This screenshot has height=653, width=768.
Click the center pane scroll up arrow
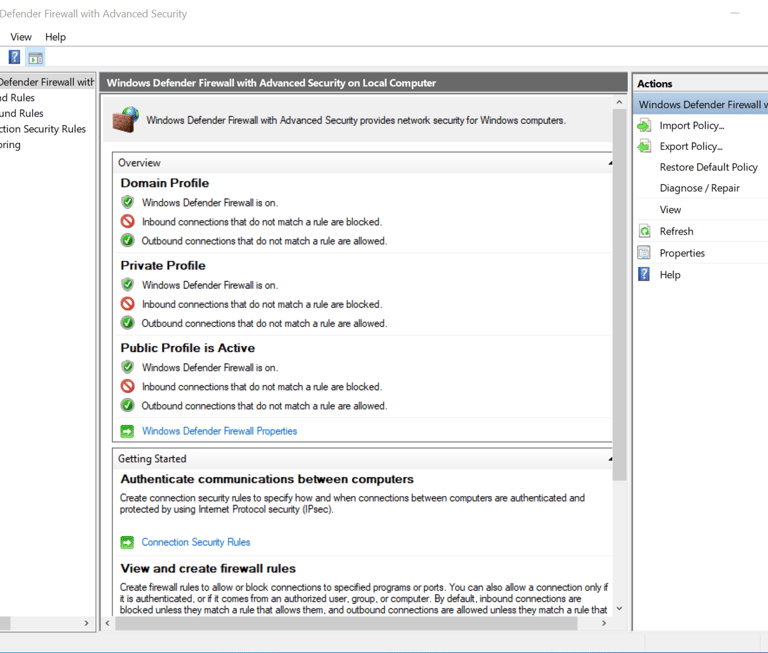tap(620, 102)
